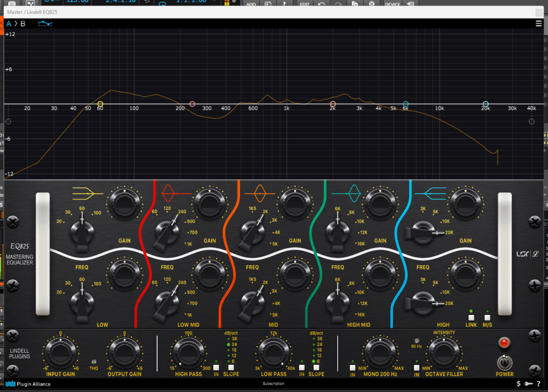Viewport: 548px width, 392px height.
Task: Click the upper High Mid frequency selector knob
Action: (338, 232)
